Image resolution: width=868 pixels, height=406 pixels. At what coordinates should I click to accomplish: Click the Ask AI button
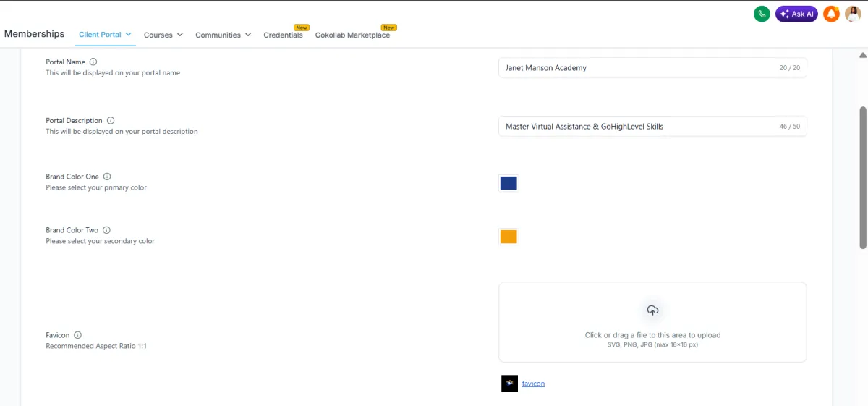tap(796, 14)
